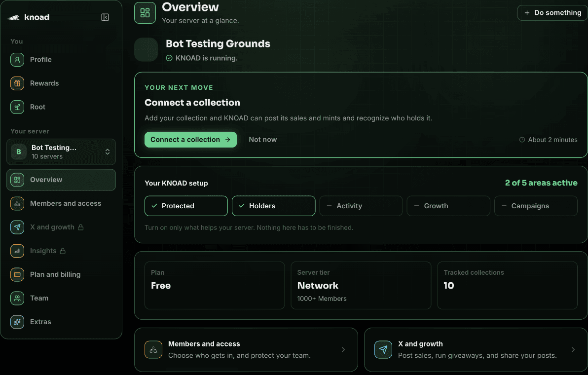Viewport: 588px width, 375px height.
Task: Click the '2 of 5 areas active' text
Action: pyautogui.click(x=541, y=183)
